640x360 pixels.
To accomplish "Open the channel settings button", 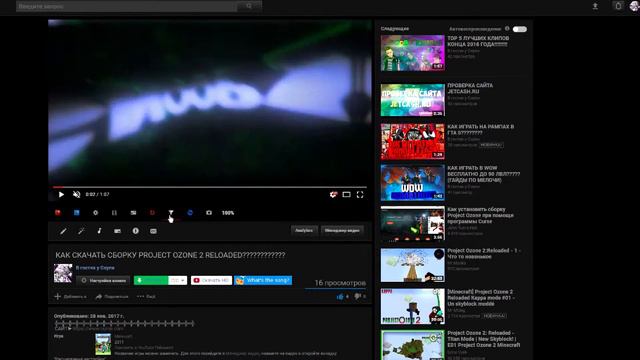I will (103, 280).
